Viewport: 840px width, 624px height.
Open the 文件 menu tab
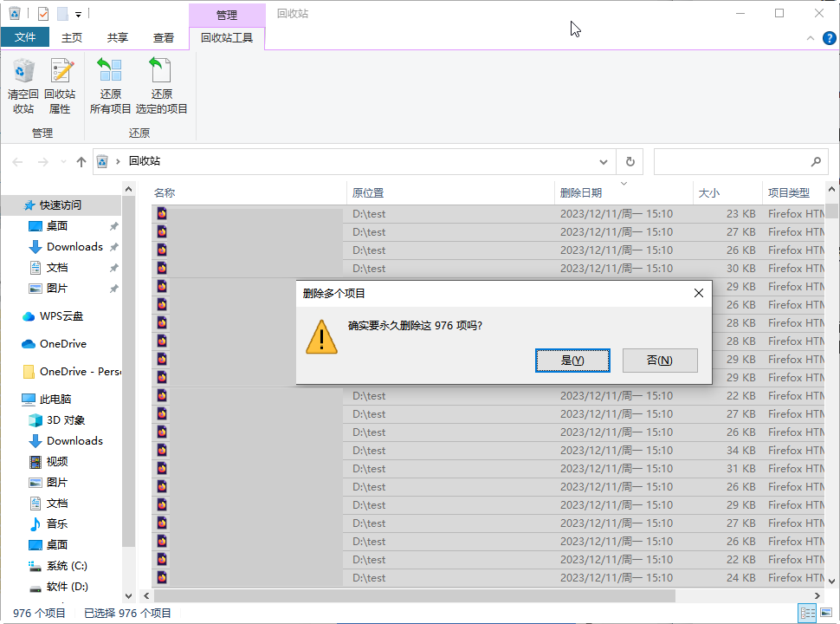click(x=24, y=37)
